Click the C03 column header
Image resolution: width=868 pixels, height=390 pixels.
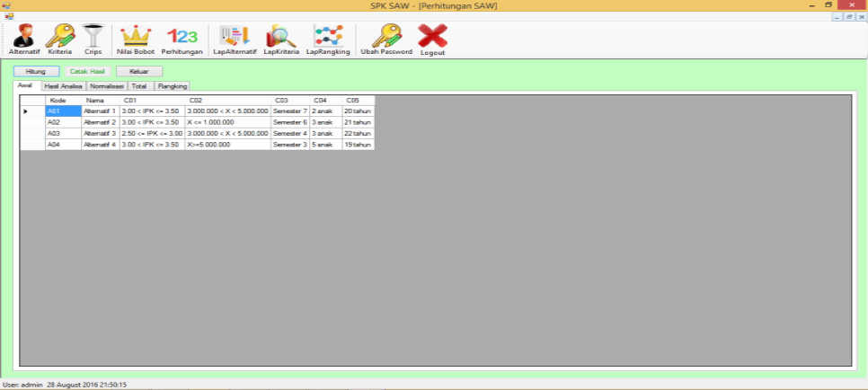(290, 101)
